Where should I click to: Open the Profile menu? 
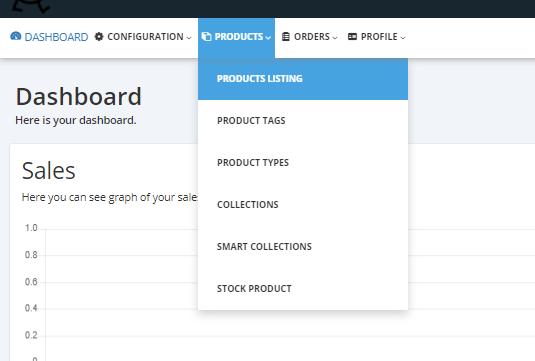pyautogui.click(x=376, y=37)
